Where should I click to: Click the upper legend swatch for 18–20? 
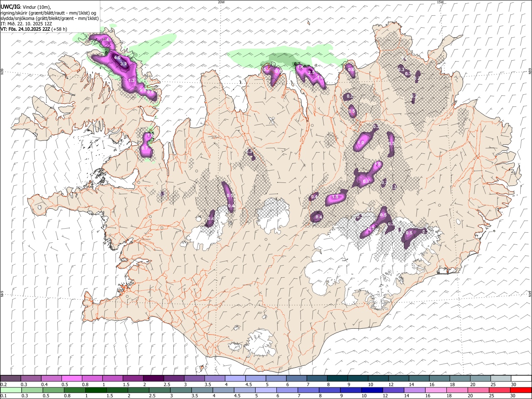pyautogui.click(x=460, y=379)
